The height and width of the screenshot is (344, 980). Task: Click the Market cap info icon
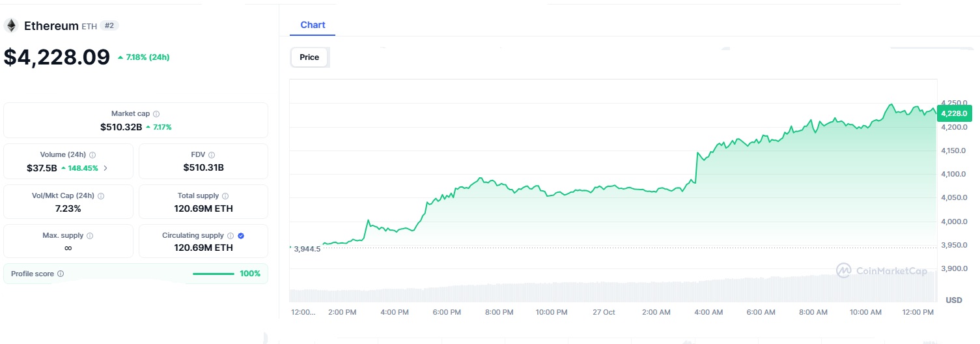(x=156, y=114)
